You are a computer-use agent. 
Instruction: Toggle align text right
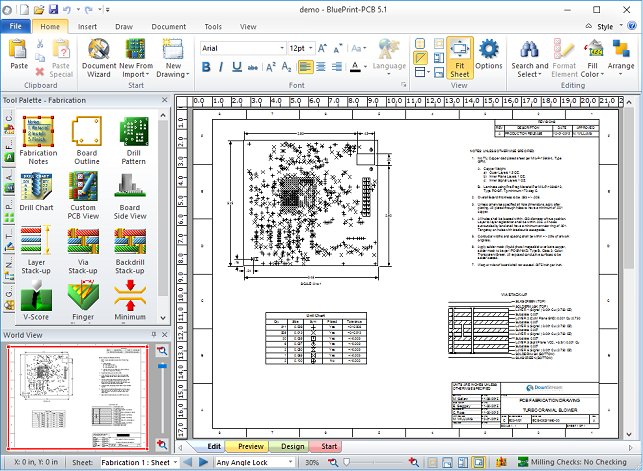click(x=337, y=67)
